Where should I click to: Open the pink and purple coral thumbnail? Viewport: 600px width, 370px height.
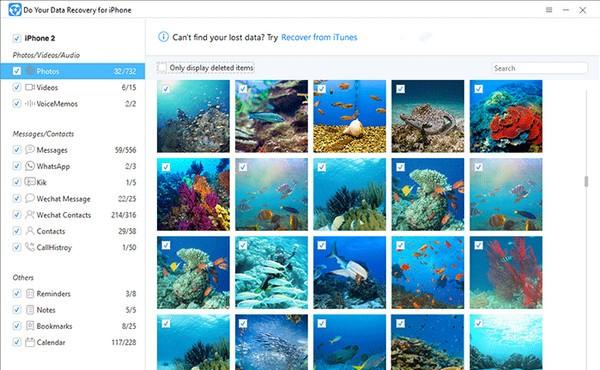193,194
